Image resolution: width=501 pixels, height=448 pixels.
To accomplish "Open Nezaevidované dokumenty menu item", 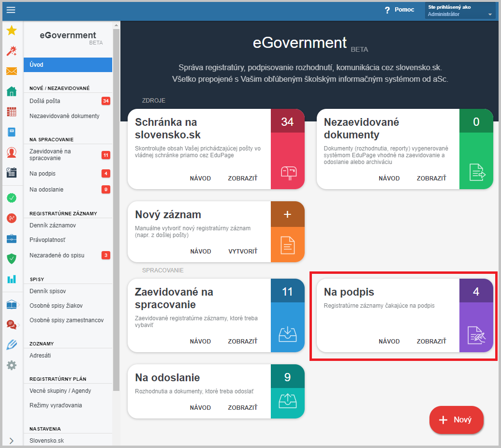I will 68,116.
